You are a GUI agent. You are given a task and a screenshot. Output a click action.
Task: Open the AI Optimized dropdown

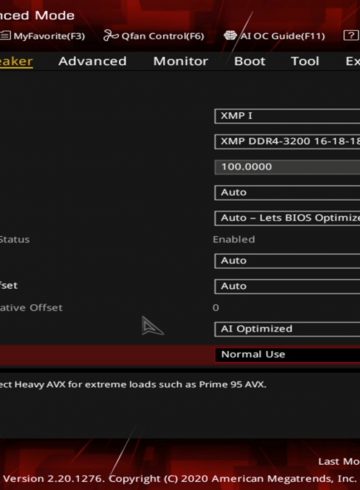(x=287, y=329)
